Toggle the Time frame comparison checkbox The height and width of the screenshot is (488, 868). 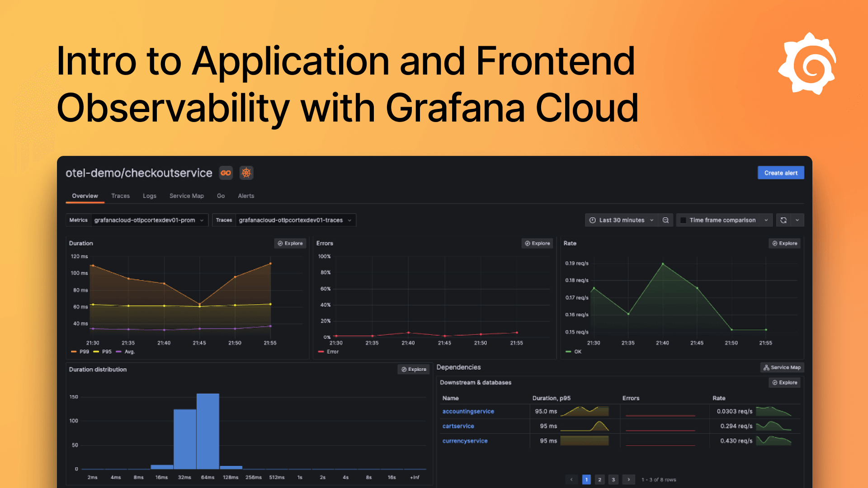tap(683, 220)
